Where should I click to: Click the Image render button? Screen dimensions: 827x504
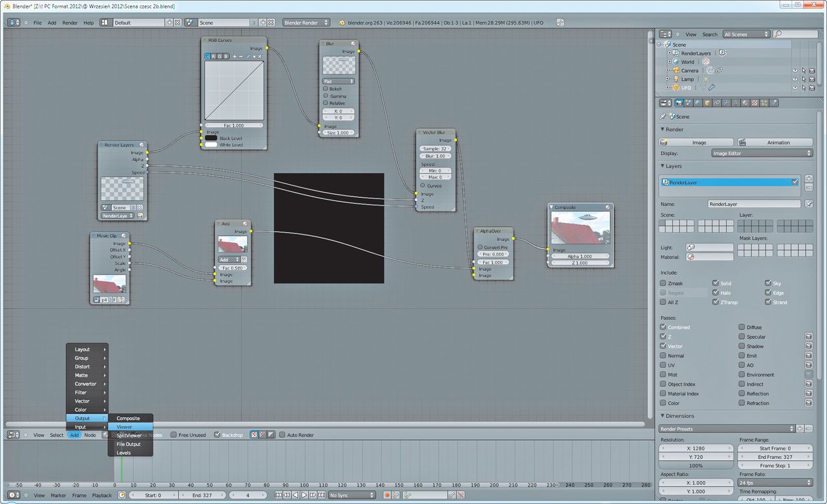(x=696, y=142)
